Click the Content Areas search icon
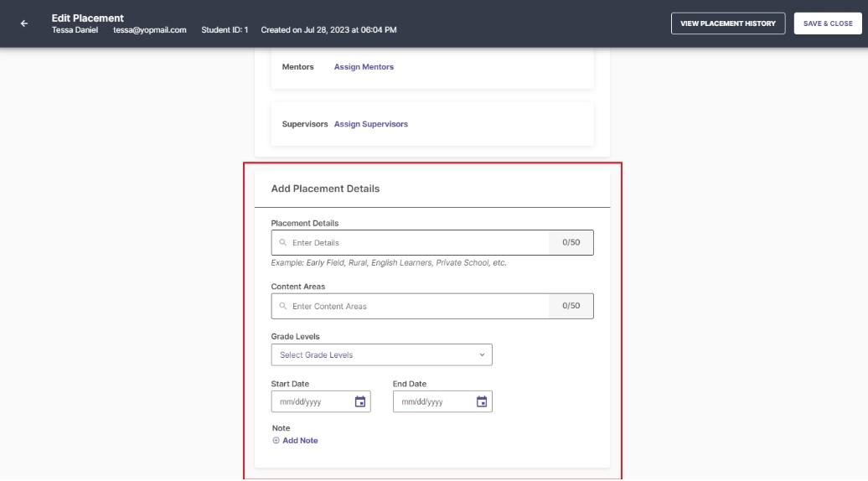This screenshot has width=868, height=481. [283, 307]
